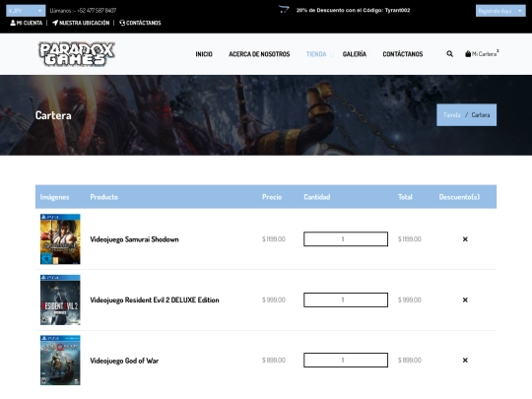This screenshot has height=399, width=532.
Task: Remove Resident Evil 2 DELUXE Edition item
Action: 465,299
